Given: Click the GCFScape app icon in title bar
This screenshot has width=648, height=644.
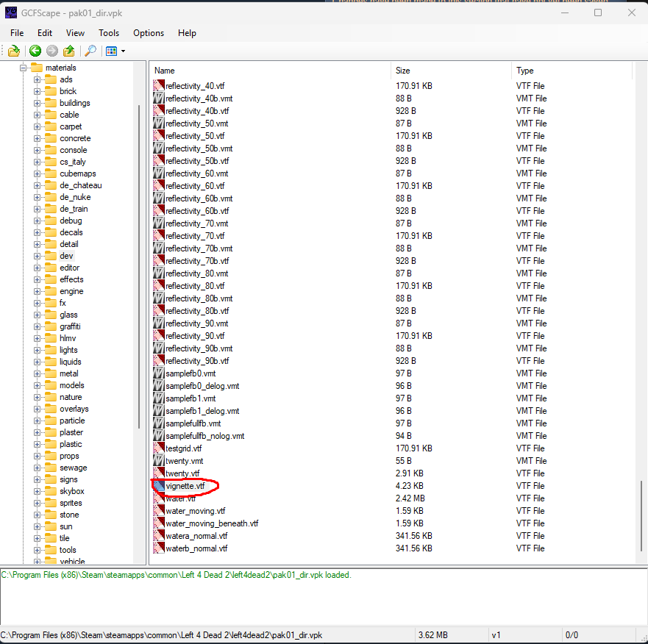Looking at the screenshot, I should (x=11, y=12).
